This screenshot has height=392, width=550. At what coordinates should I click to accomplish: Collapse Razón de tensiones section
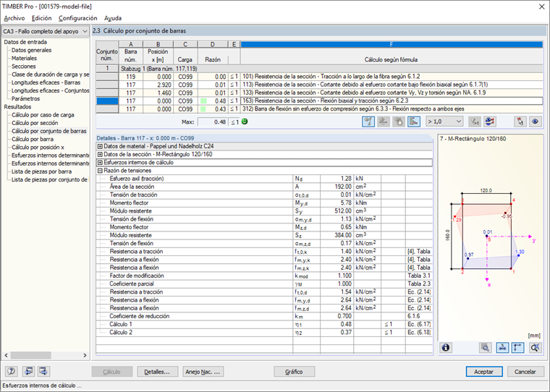point(100,171)
